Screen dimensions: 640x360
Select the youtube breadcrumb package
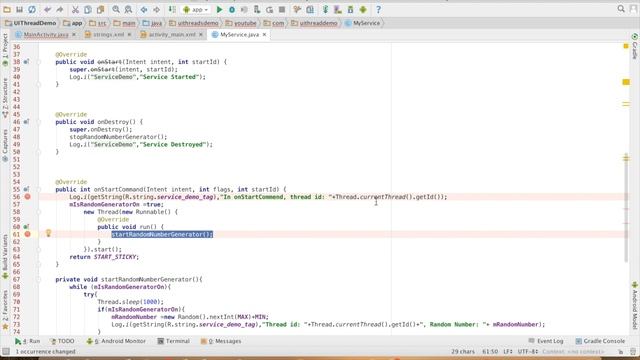[x=241, y=23]
